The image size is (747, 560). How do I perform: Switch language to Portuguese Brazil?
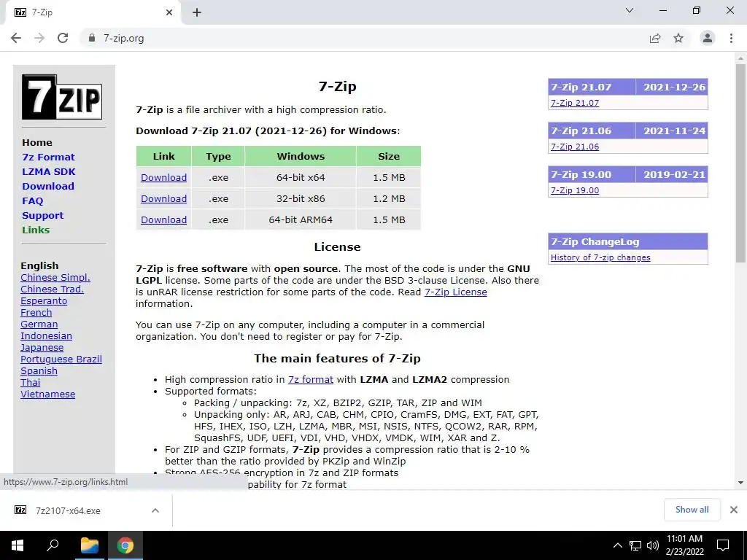(x=61, y=359)
